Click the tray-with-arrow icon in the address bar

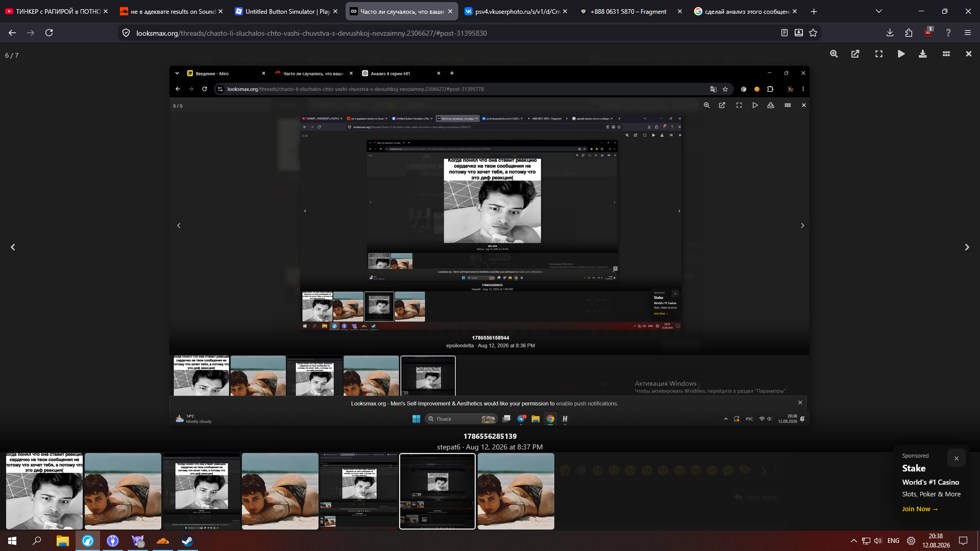799,33
